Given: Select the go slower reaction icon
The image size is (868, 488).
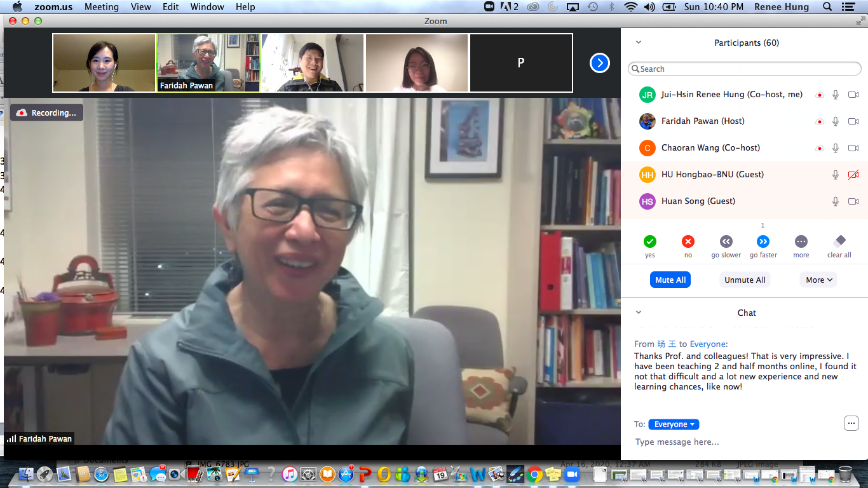Looking at the screenshot, I should [726, 241].
